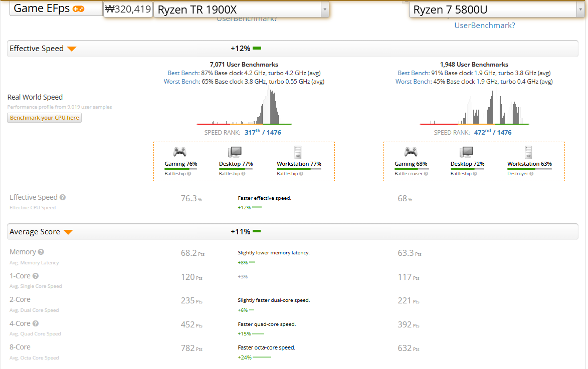Image resolution: width=588 pixels, height=369 pixels.
Task: Click Slightly lower memory latency text
Action: click(x=274, y=253)
